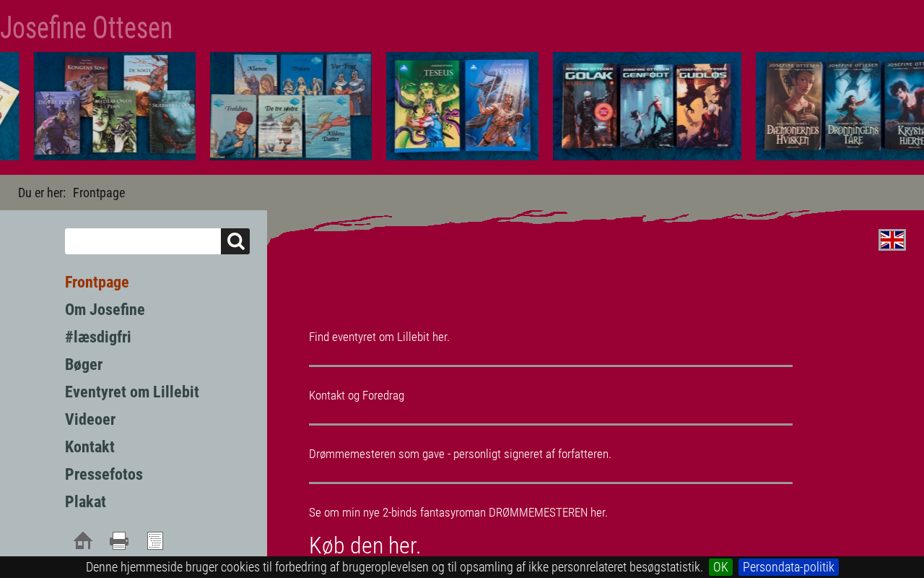Viewport: 924px width, 578px height.
Task: Click the home icon below the menu
Action: click(83, 540)
